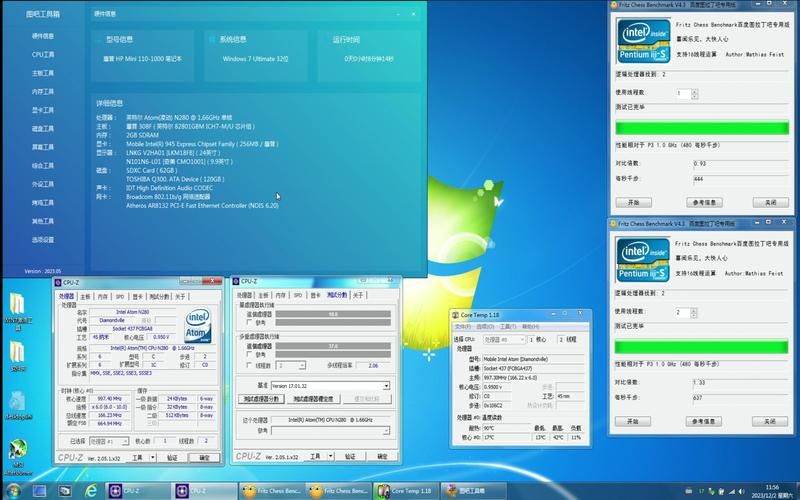The width and height of the screenshot is (800, 500).
Task: Open 工具 dropdown arrow in left CPU-Z
Action: (152, 458)
